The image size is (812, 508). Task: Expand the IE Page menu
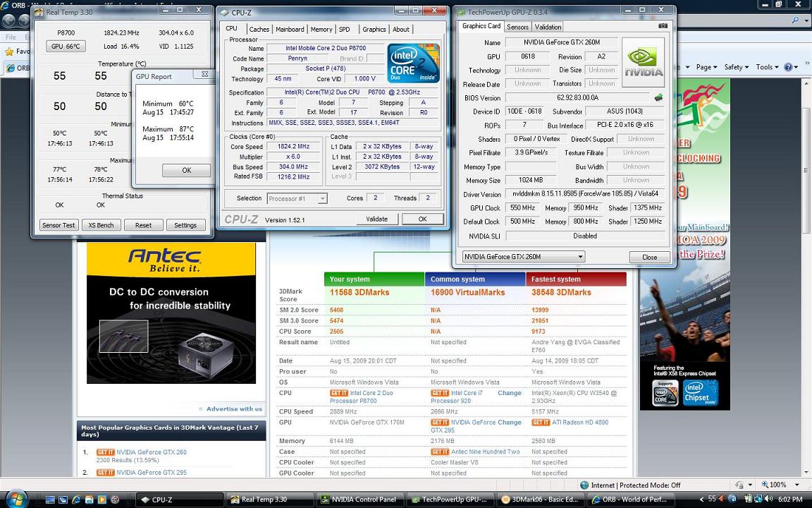706,67
